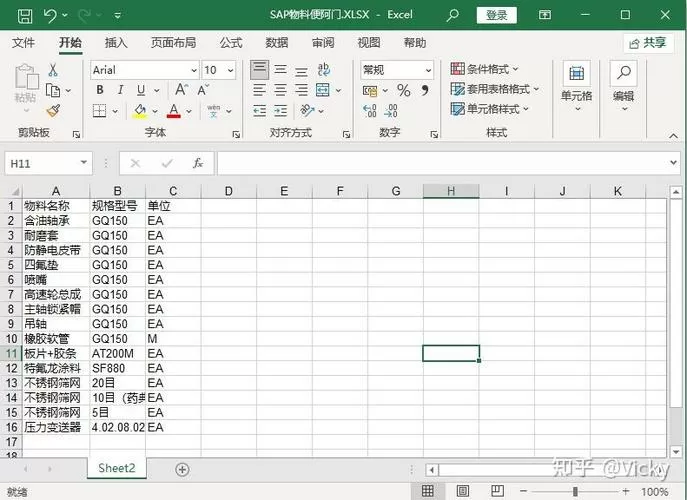Open the 单元格 cells group icon
This screenshot has height=500, width=687.
[x=577, y=73]
